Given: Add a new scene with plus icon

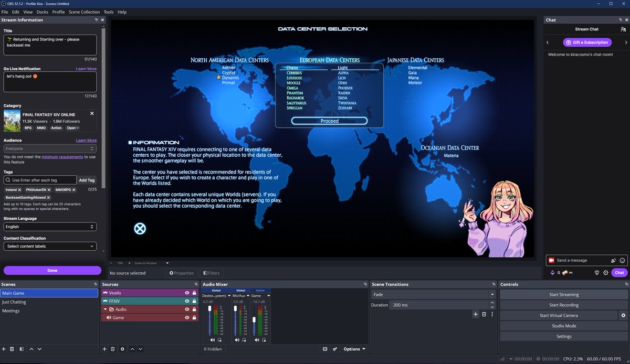Looking at the screenshot, I should pos(4,349).
